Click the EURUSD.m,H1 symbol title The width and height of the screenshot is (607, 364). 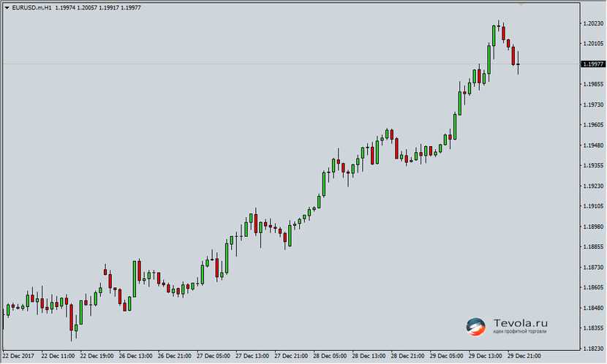[34, 7]
